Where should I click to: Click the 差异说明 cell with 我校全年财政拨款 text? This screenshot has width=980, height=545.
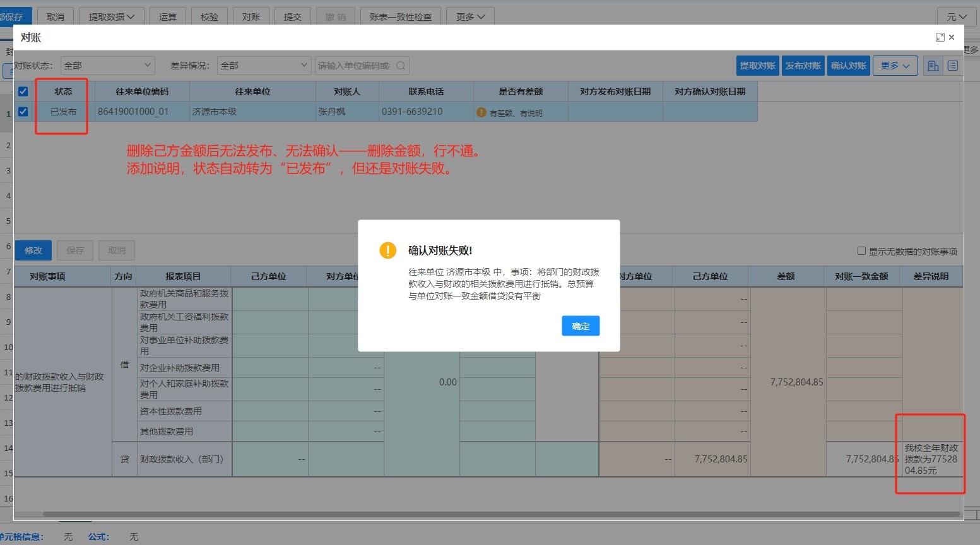931,459
